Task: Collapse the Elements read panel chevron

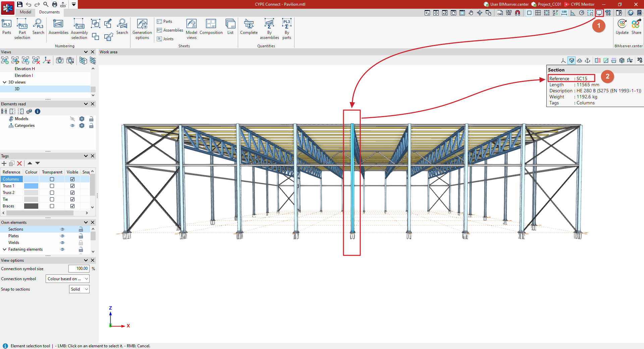Action: click(86, 104)
